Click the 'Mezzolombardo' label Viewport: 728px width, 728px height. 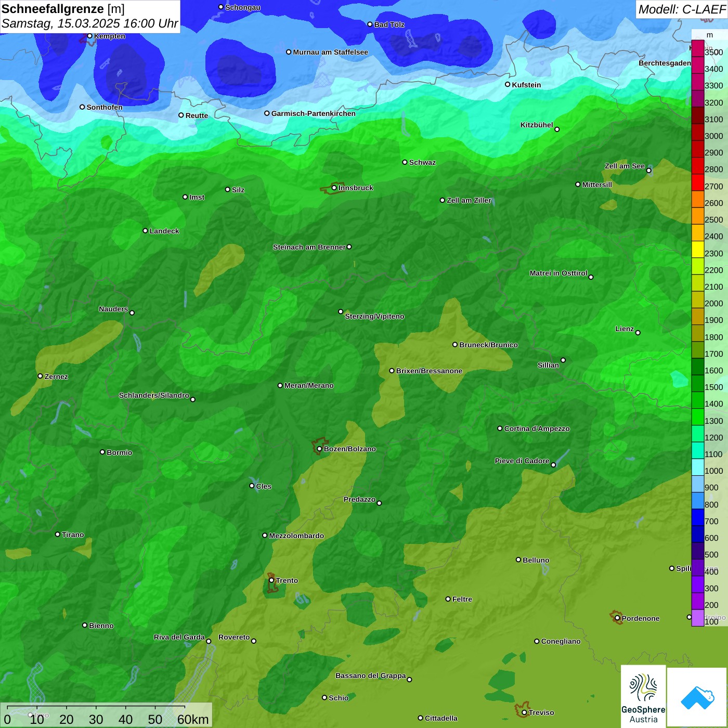pyautogui.click(x=296, y=536)
